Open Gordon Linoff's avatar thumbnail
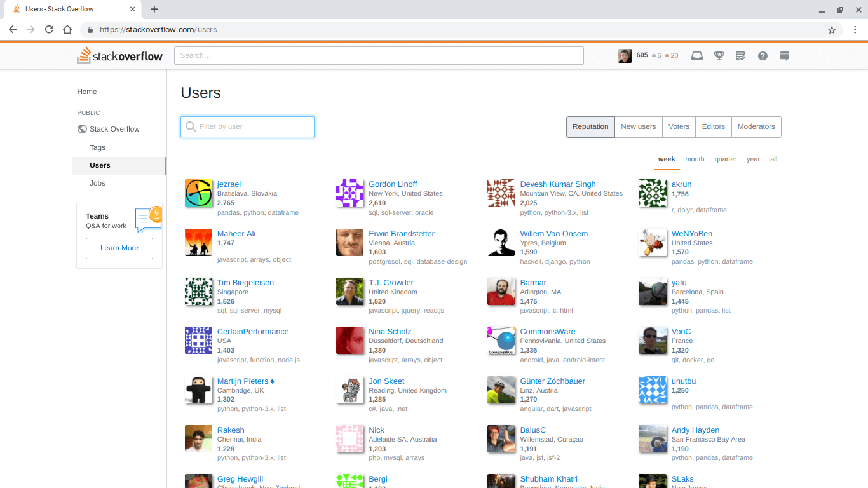Viewport: 868px width, 488px height. click(349, 193)
